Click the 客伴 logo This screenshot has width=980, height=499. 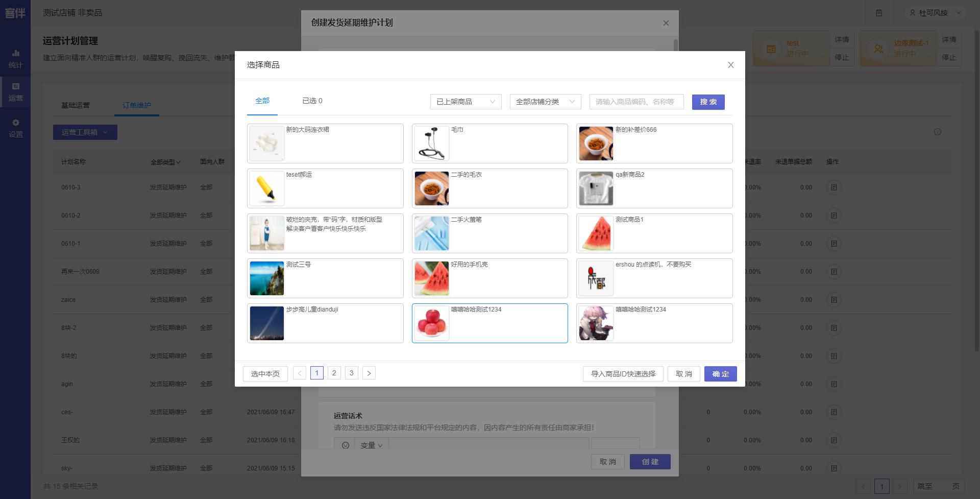click(15, 13)
